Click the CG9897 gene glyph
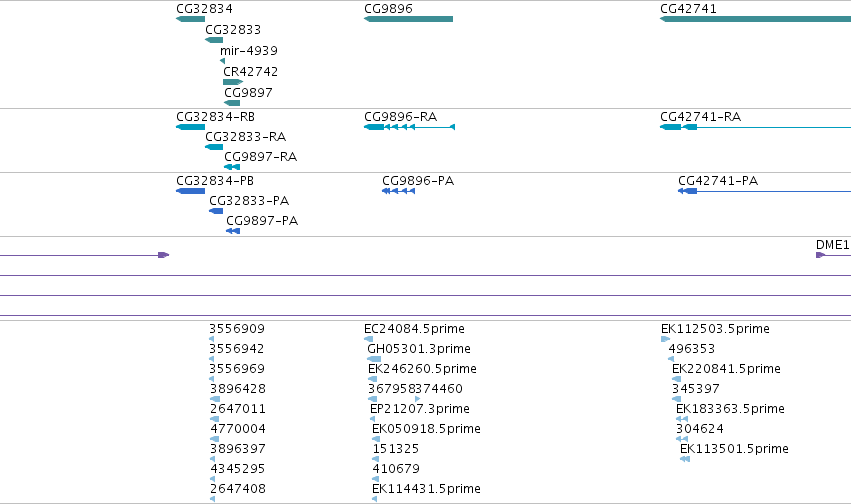 (232, 103)
